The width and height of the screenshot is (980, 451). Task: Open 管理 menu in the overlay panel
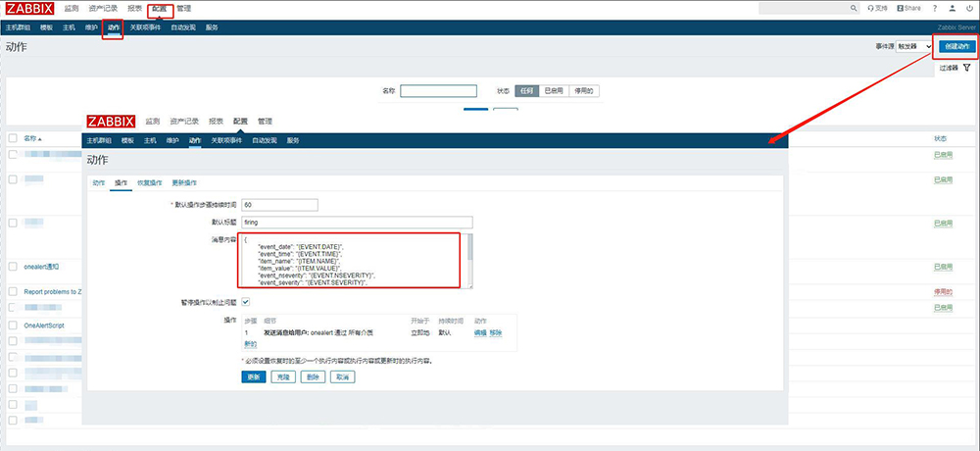[265, 122]
